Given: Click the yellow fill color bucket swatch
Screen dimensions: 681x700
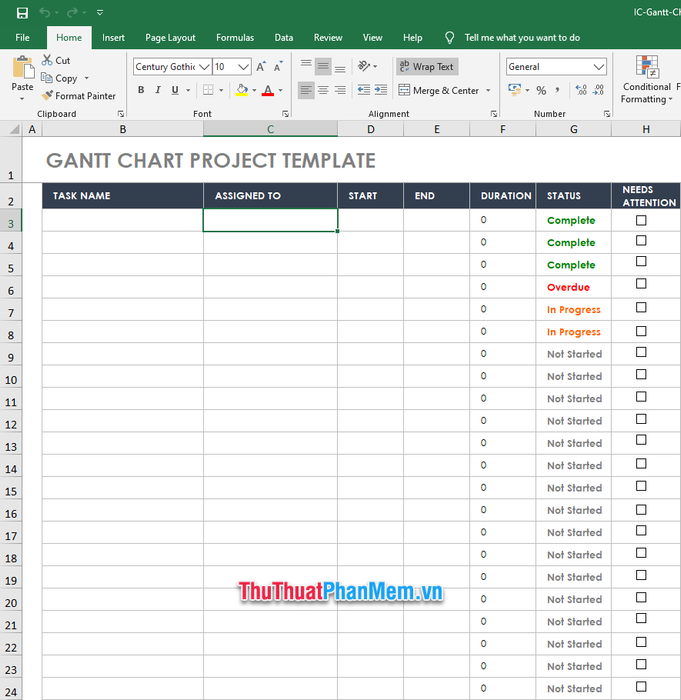Looking at the screenshot, I should [x=241, y=90].
